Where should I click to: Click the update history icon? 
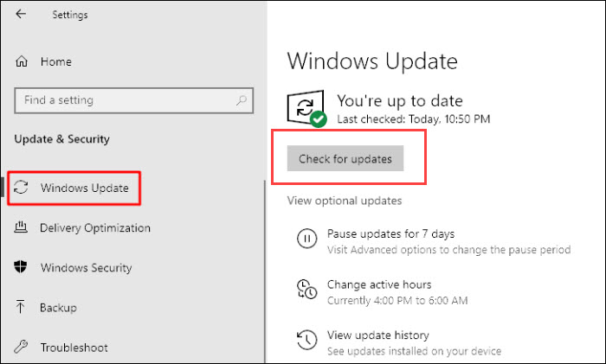point(306,339)
